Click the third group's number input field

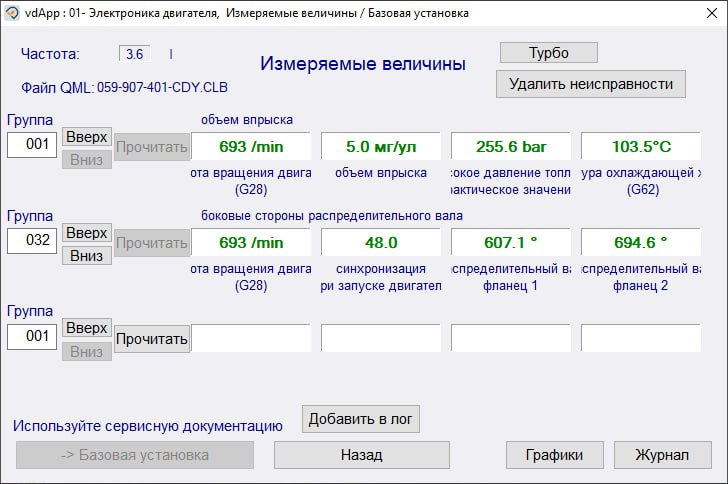pos(32,337)
